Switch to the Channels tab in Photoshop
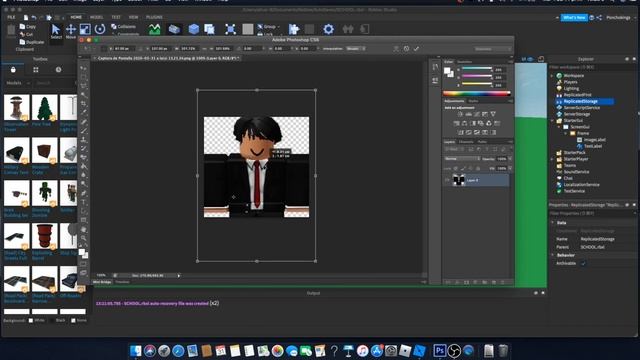Viewport: 640px width, 360px height. [x=466, y=142]
